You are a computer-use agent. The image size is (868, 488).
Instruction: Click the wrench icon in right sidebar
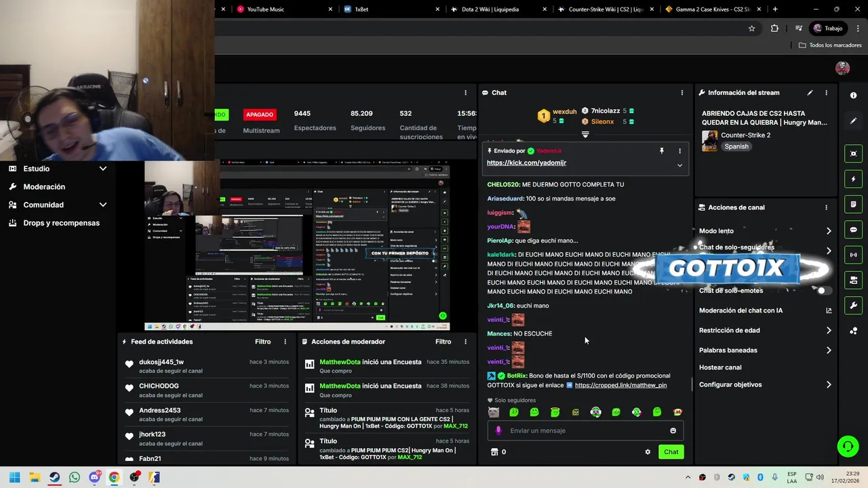click(x=853, y=306)
